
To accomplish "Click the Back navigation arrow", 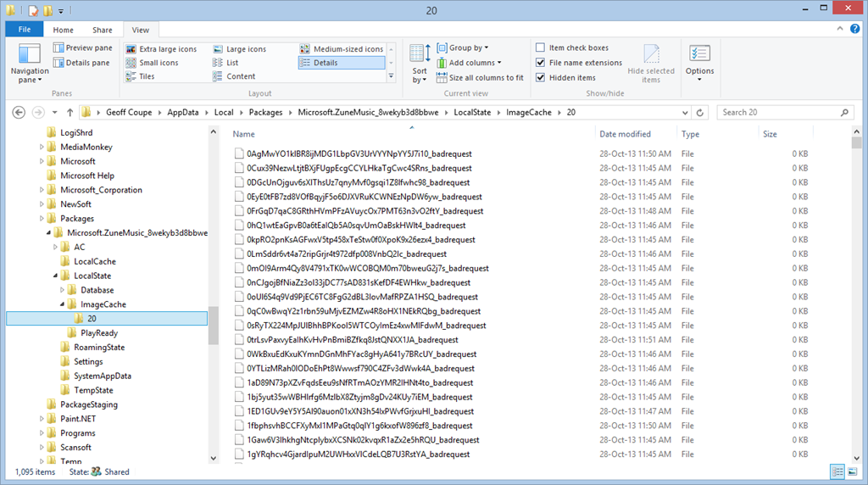I will pyautogui.click(x=18, y=112).
